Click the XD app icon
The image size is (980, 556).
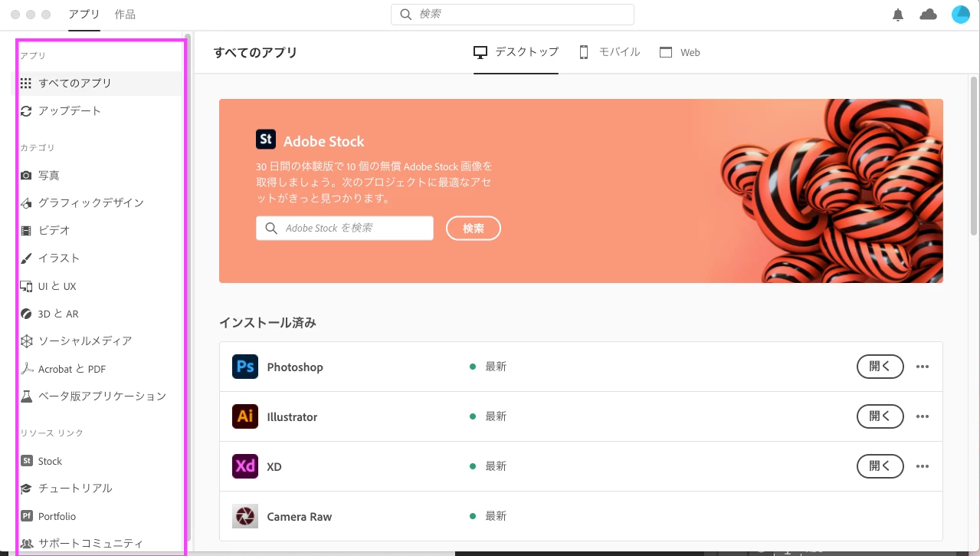[x=245, y=466]
